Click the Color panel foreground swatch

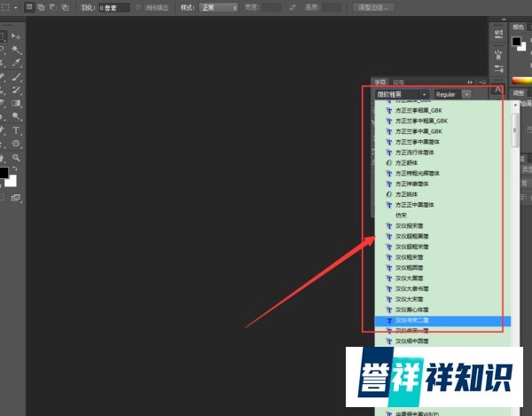516,42
